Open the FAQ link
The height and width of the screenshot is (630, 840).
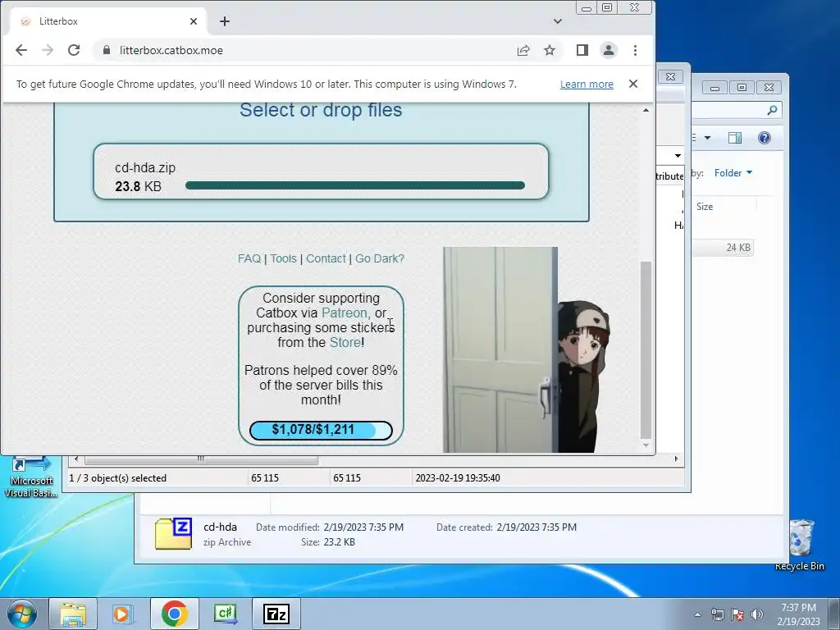tap(249, 258)
